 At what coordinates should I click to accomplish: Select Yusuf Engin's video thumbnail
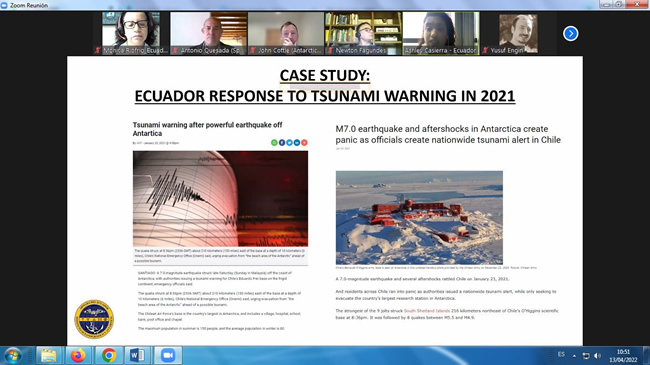pos(518,33)
